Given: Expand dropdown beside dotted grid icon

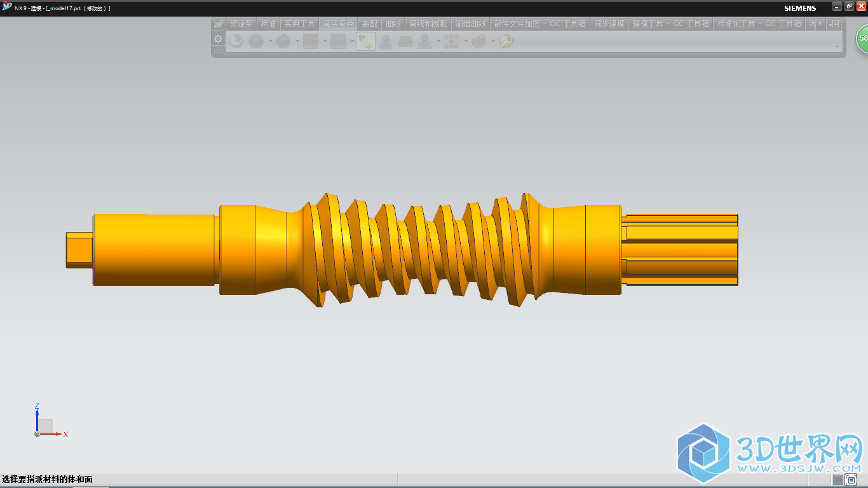Looking at the screenshot, I should 466,41.
